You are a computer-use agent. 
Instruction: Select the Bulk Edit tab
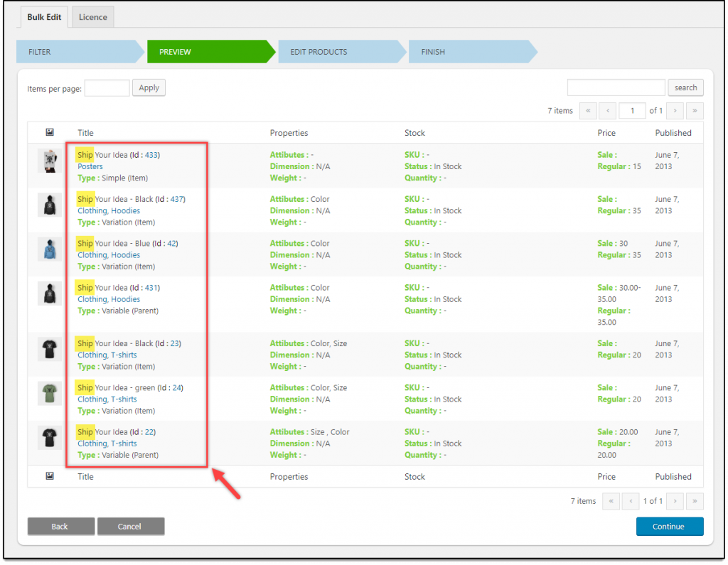(43, 17)
